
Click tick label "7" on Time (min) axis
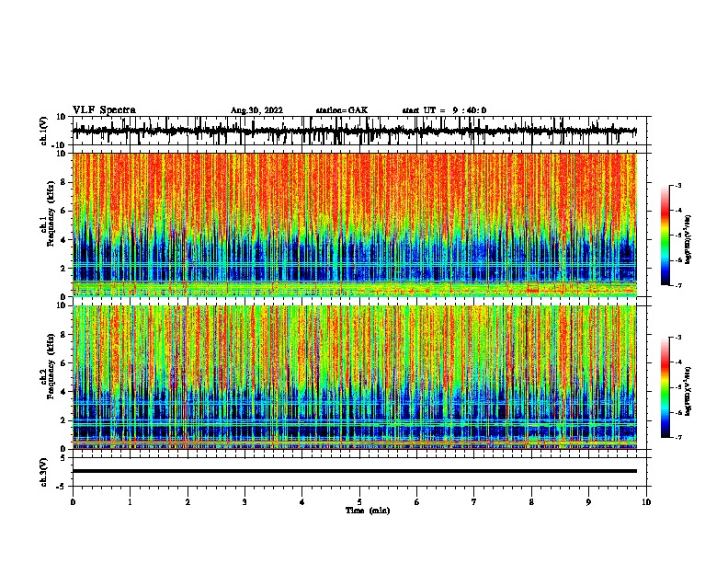coord(474,502)
